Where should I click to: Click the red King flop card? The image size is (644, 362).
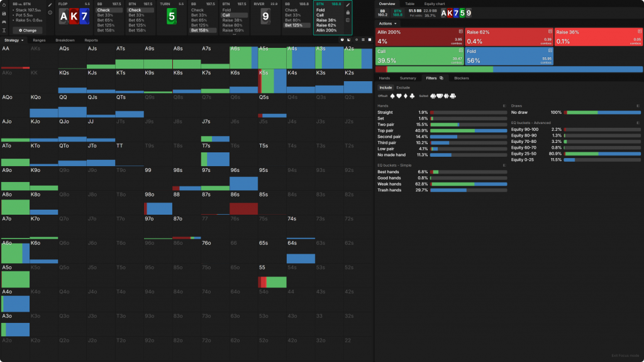[74, 17]
